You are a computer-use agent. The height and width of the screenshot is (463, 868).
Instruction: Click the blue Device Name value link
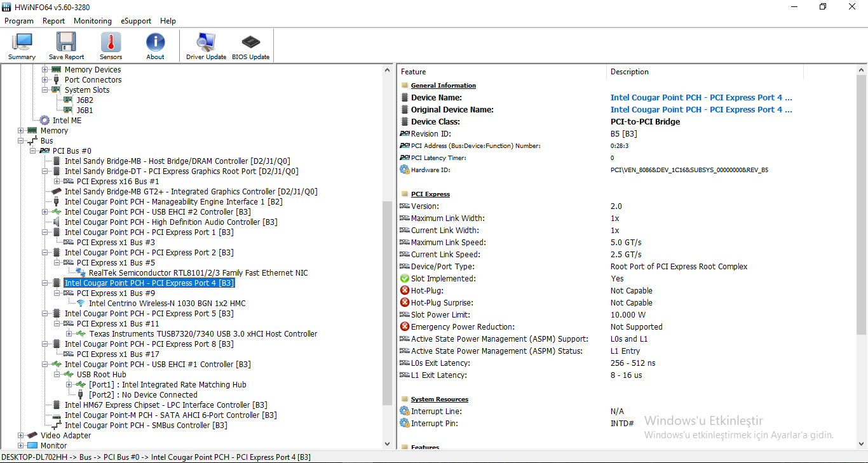(702, 97)
